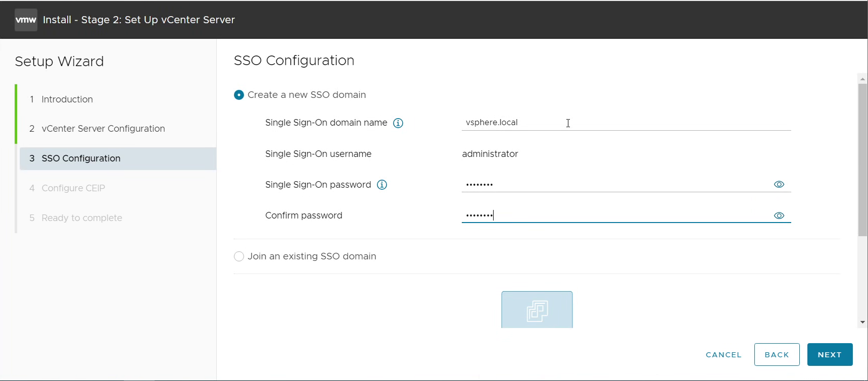Click the administrator username text

(x=490, y=154)
